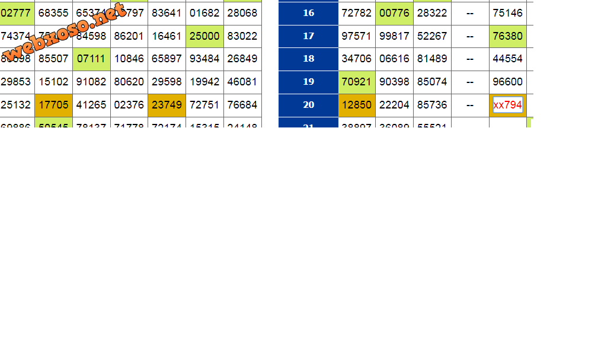Select the row header 20
The image size is (598, 364).
(308, 106)
